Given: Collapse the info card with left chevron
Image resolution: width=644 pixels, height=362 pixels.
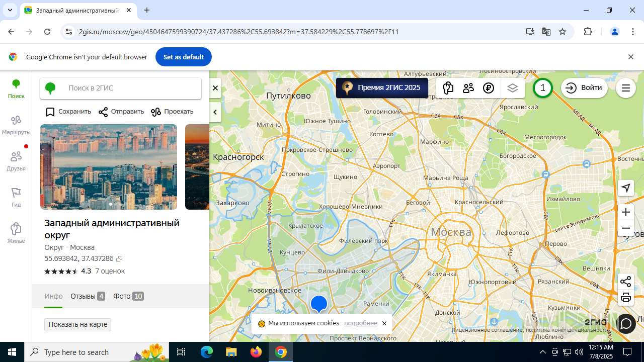Looking at the screenshot, I should coord(215,112).
